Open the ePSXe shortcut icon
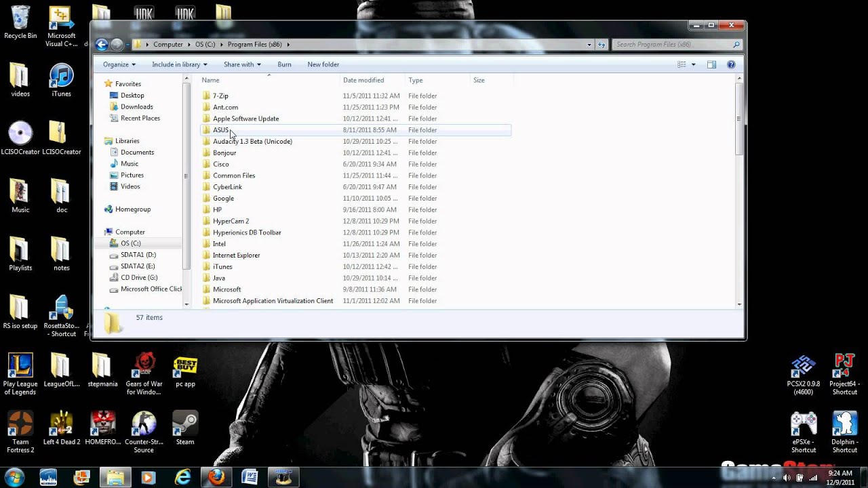This screenshot has height=488, width=868. click(x=804, y=433)
